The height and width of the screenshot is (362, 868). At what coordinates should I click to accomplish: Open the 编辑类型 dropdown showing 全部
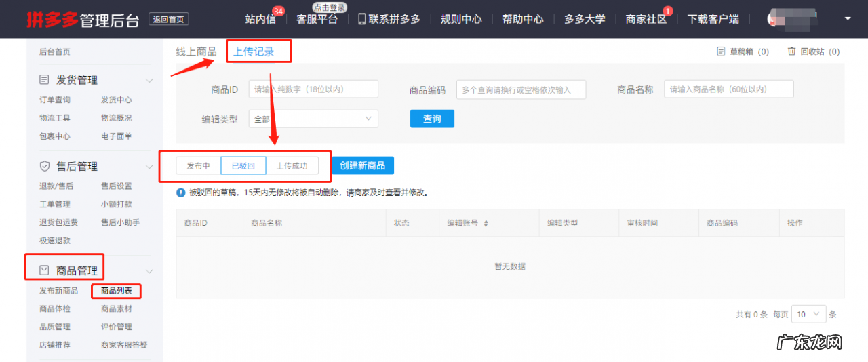coord(313,119)
